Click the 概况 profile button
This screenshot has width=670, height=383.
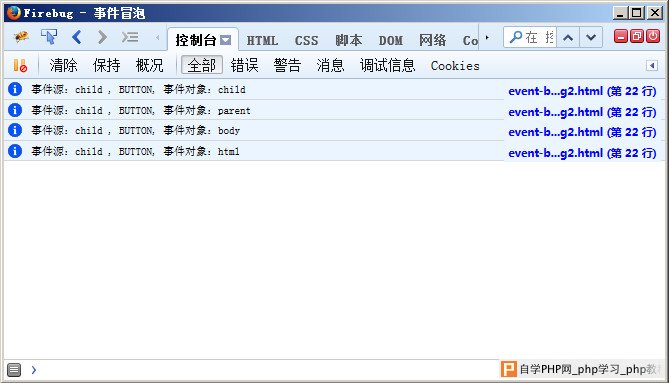[150, 65]
